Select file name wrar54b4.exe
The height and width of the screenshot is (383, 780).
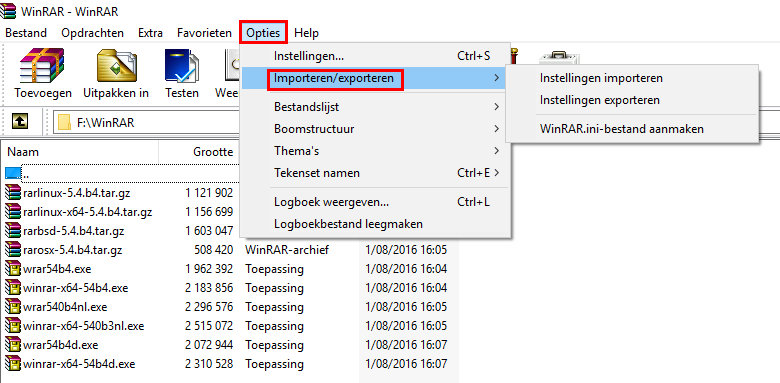click(57, 269)
